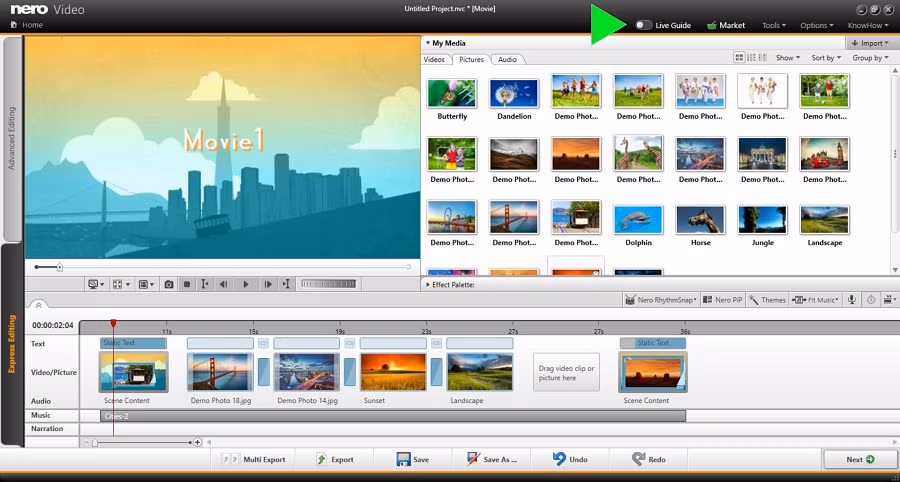Click the clock duration icon

(x=871, y=300)
